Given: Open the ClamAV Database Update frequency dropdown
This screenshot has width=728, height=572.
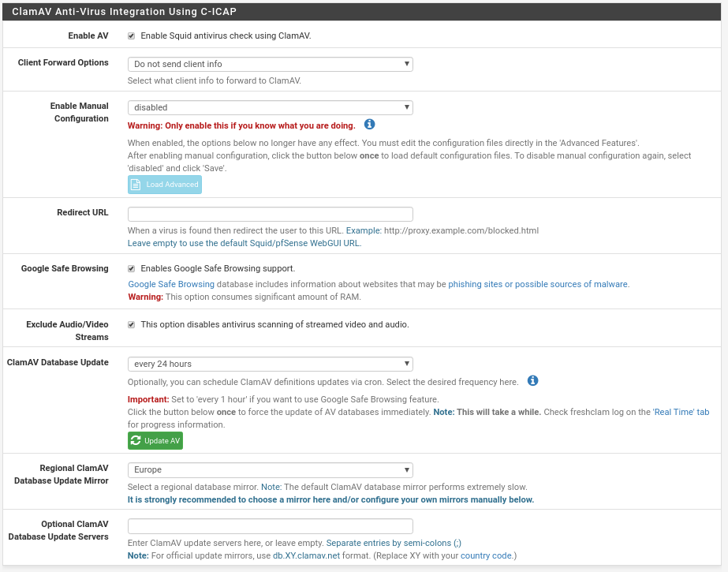Looking at the screenshot, I should [x=271, y=363].
